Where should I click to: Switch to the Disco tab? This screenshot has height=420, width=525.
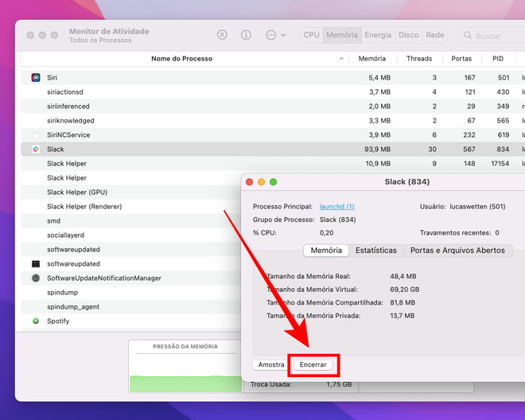coord(409,35)
